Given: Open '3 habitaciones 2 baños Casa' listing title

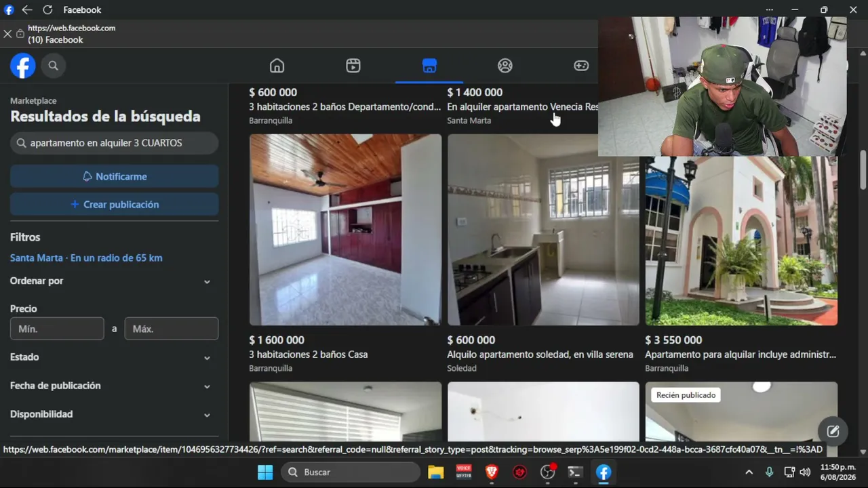Looking at the screenshot, I should point(309,354).
